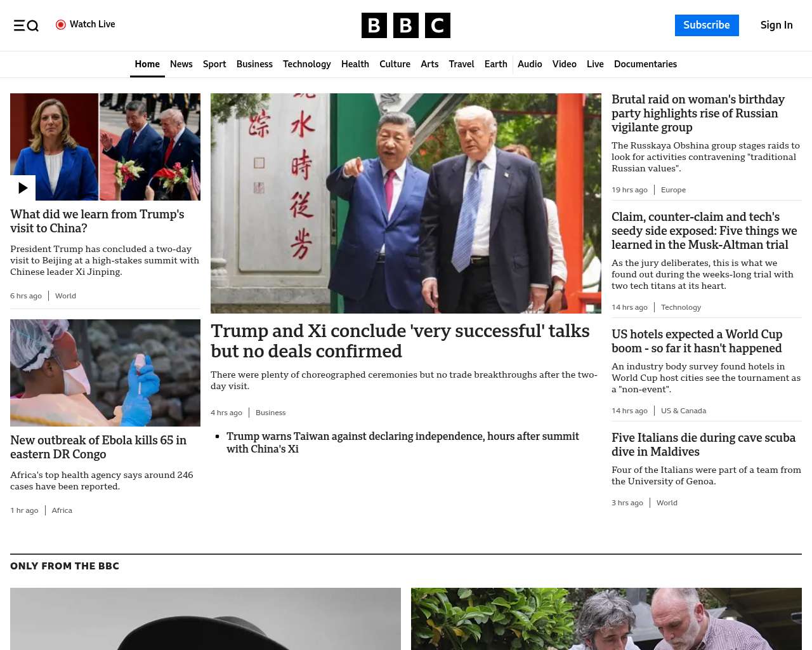Open the Russian vigilante group article
Screen dimensions: 812x650
698,113
